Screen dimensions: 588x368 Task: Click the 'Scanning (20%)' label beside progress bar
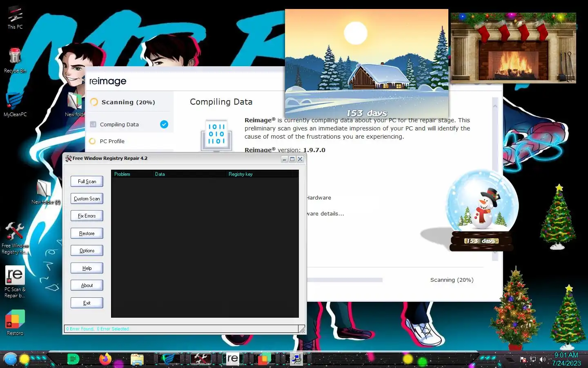click(452, 280)
